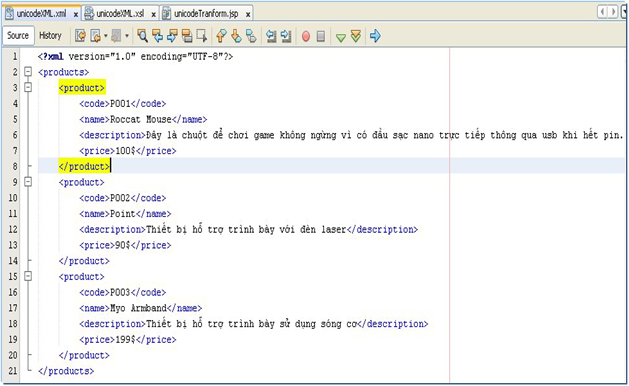Image resolution: width=629 pixels, height=386 pixels.
Task: Click the 199$ price value
Action: (x=126, y=339)
